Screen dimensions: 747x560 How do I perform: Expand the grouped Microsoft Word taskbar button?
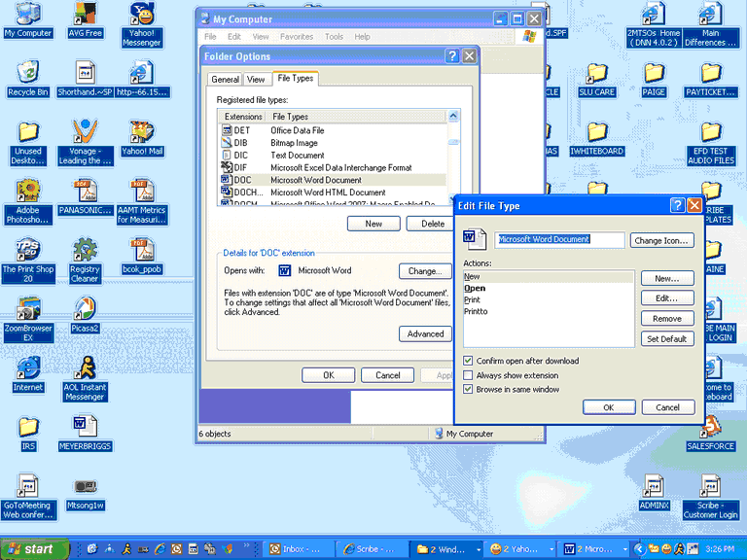594,549
